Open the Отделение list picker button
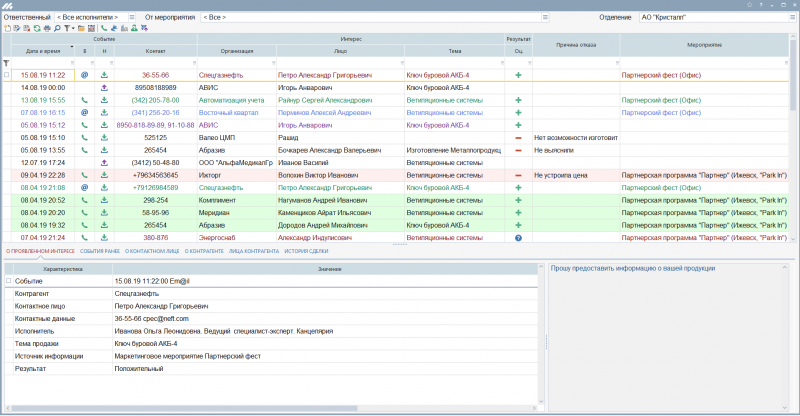 point(792,17)
